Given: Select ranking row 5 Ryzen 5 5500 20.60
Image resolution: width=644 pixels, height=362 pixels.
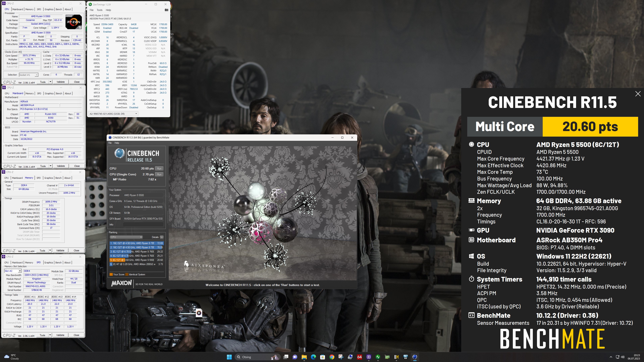Looking at the screenshot, I should coord(137,260).
